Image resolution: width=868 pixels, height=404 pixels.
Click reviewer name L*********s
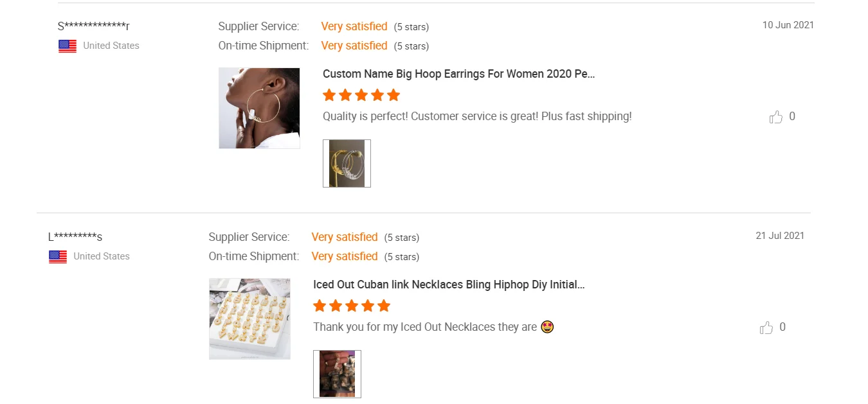(75, 237)
